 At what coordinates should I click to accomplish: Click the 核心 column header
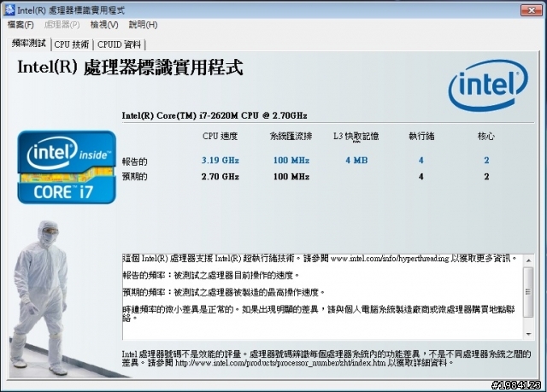click(486, 137)
